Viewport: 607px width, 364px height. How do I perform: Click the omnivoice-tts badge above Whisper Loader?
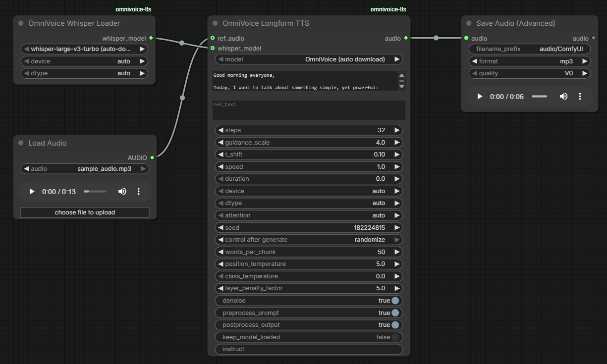pos(133,9)
